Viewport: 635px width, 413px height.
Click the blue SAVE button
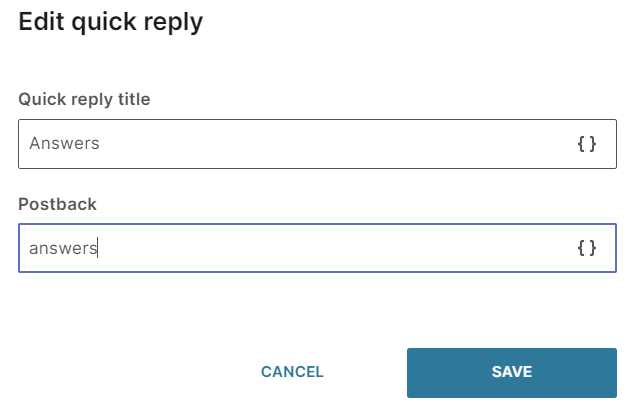tap(511, 372)
